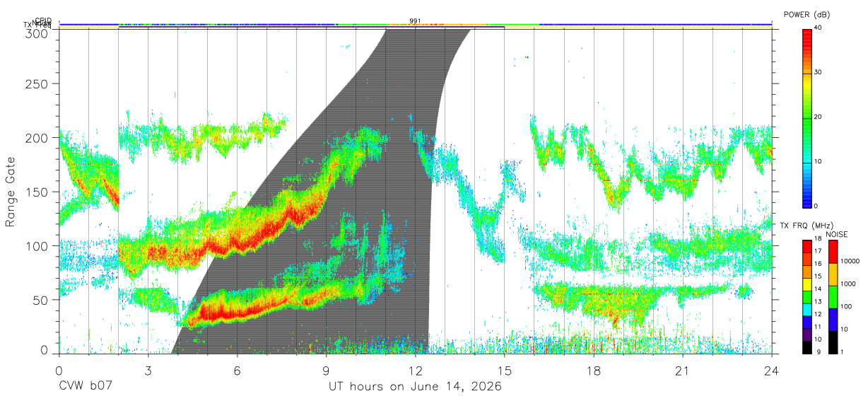Click the 30 label on the POWER colorbar
This screenshot has width=868, height=401.
[x=818, y=72]
